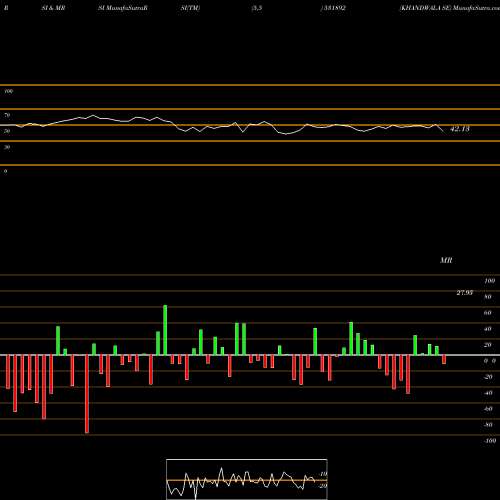Click the RSI panel 50 level label
The height and width of the screenshot is (500, 500).
click(7, 131)
